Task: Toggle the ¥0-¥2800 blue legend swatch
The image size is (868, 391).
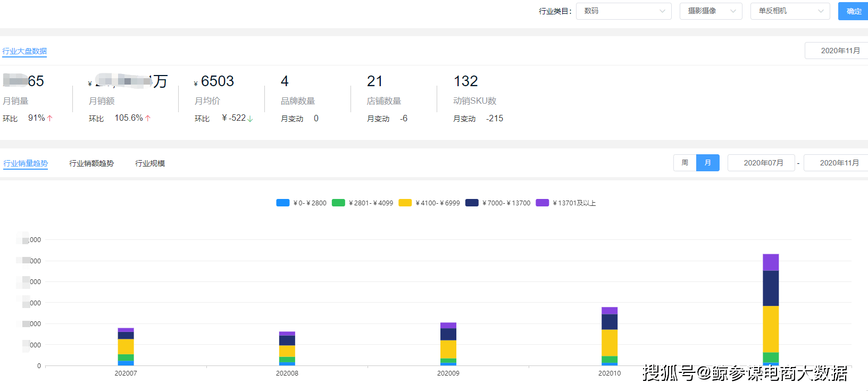Action: tap(283, 203)
